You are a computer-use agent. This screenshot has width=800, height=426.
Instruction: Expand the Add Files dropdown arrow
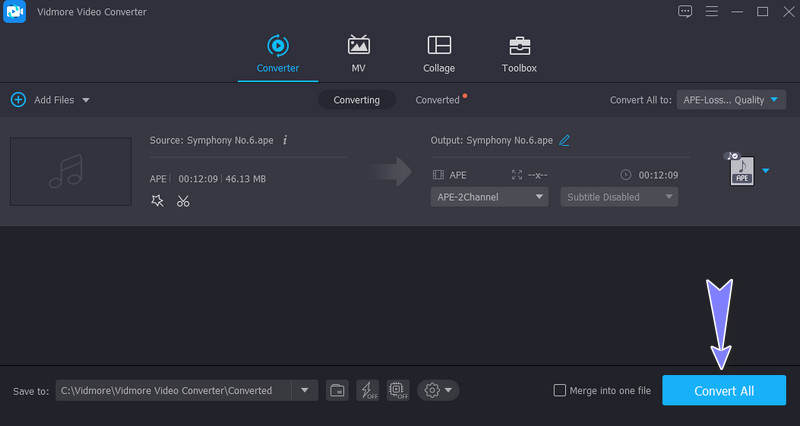pos(86,100)
